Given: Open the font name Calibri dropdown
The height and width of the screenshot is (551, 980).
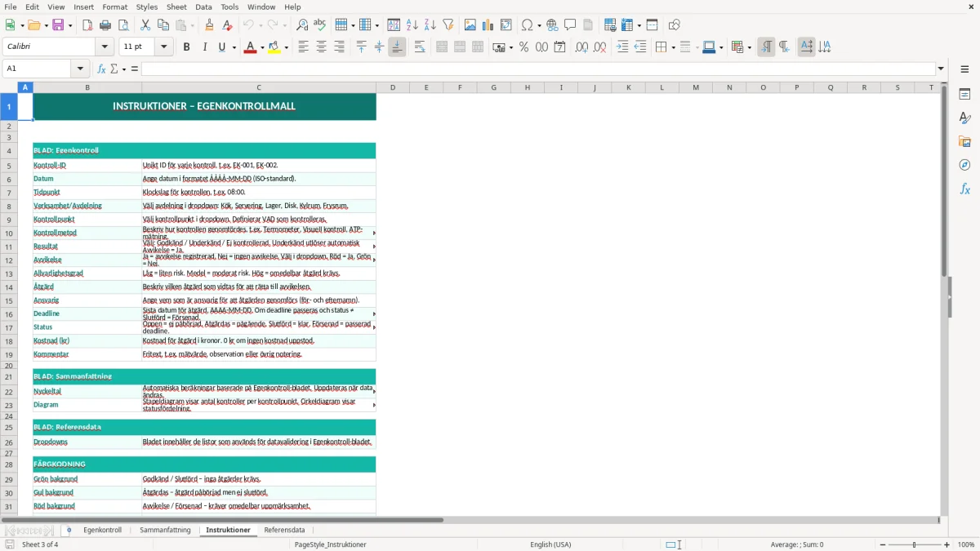Looking at the screenshot, I should click(x=106, y=47).
